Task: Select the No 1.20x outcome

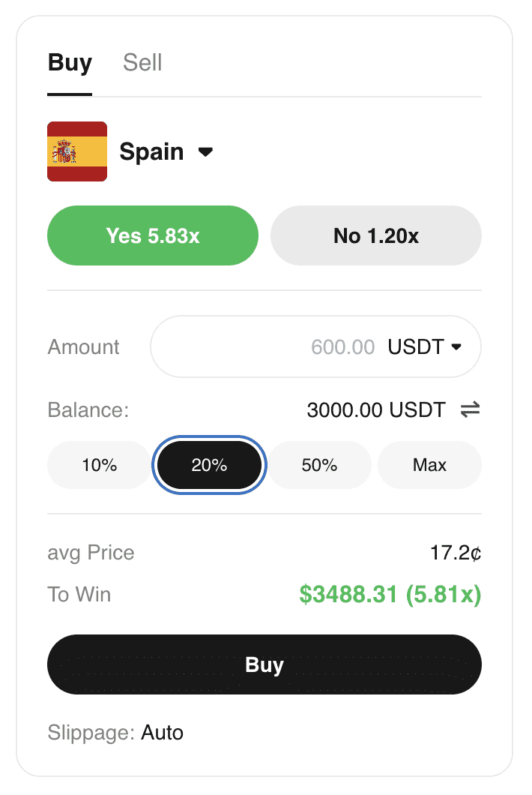Action: pos(375,235)
